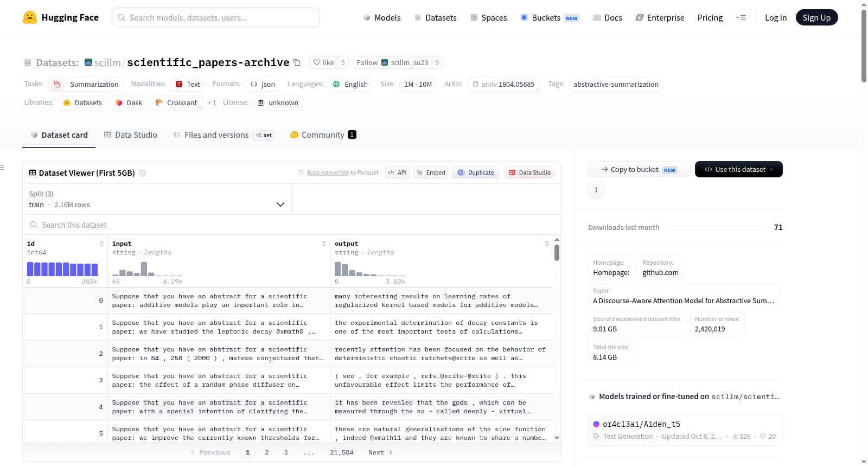The image size is (868, 467).
Task: Open the Summarization task tag
Action: point(86,84)
